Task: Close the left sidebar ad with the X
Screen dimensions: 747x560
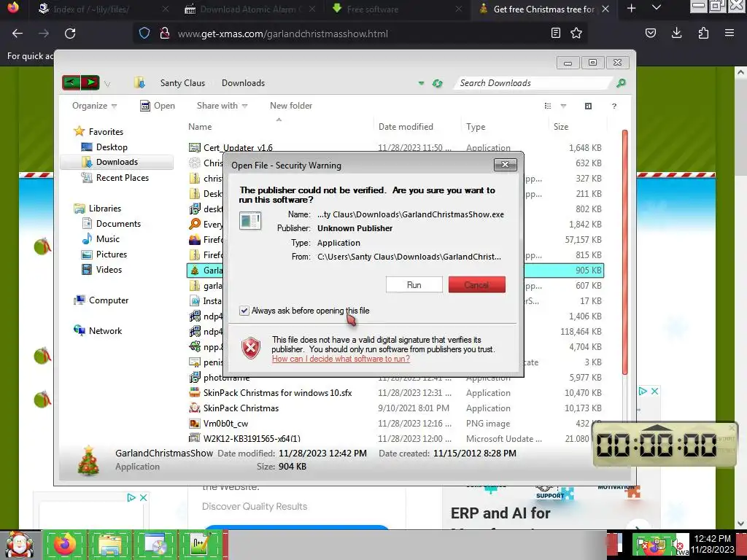Action: coord(143,497)
